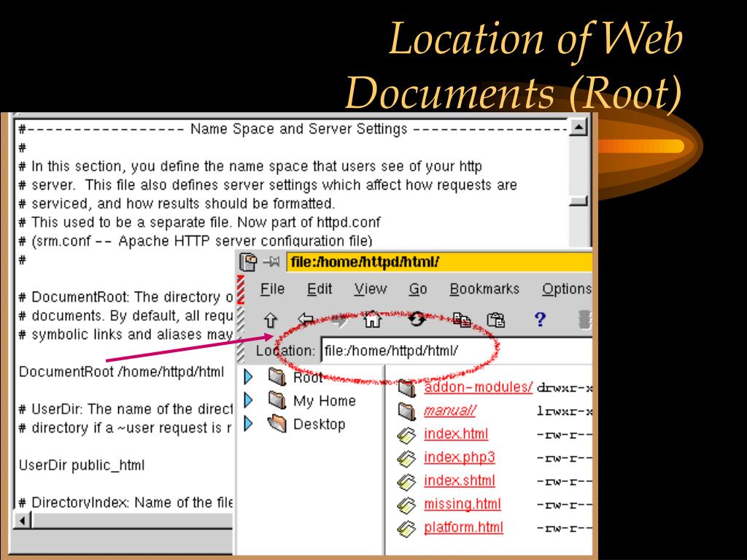Viewport: 747px width, 560px height.
Task: Open the index.html file link
Action: [x=456, y=434]
